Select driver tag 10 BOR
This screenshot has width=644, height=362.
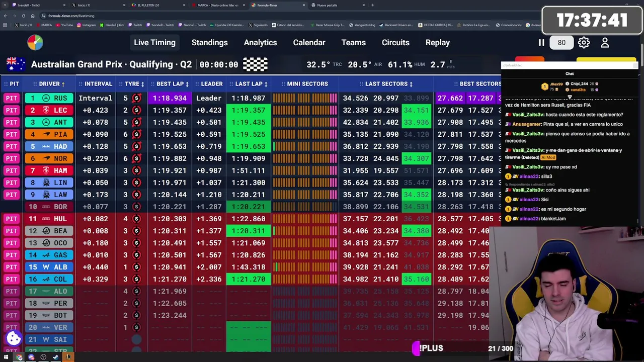(49, 207)
